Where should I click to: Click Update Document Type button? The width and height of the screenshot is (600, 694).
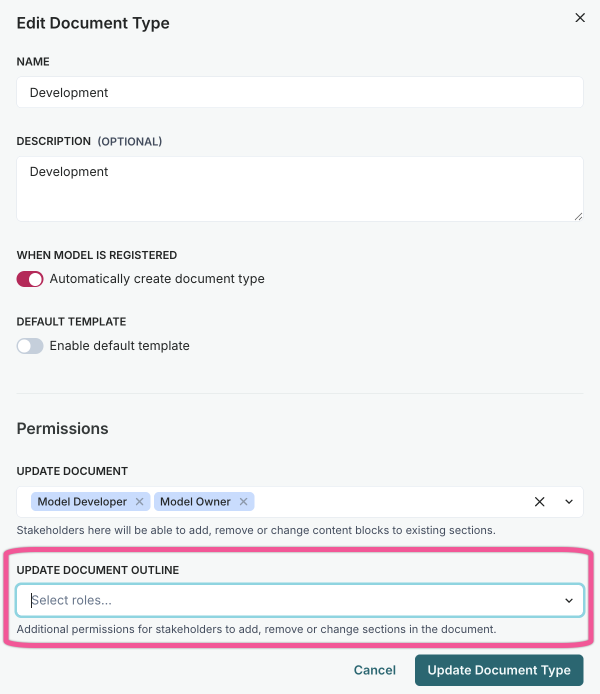[499, 670]
